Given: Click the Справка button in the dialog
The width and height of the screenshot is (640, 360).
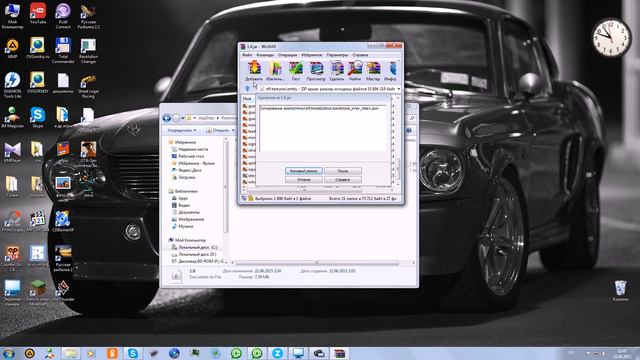Looking at the screenshot, I should point(343,180).
